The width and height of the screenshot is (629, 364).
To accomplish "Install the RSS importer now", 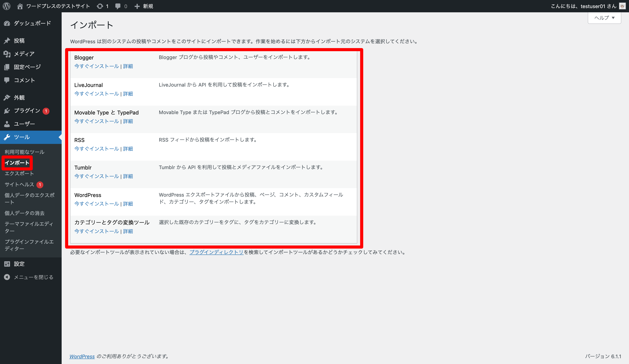I will click(97, 149).
